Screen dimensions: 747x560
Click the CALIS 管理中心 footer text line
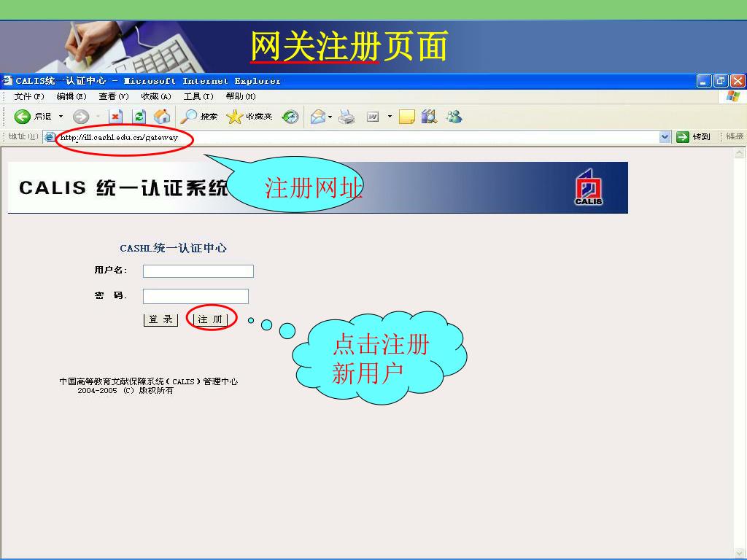pos(148,381)
